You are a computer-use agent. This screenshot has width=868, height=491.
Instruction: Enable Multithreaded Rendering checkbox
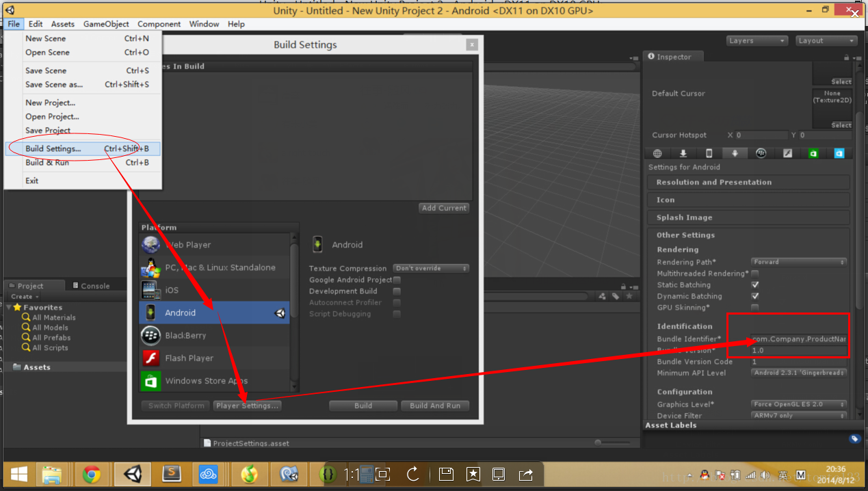(x=755, y=274)
